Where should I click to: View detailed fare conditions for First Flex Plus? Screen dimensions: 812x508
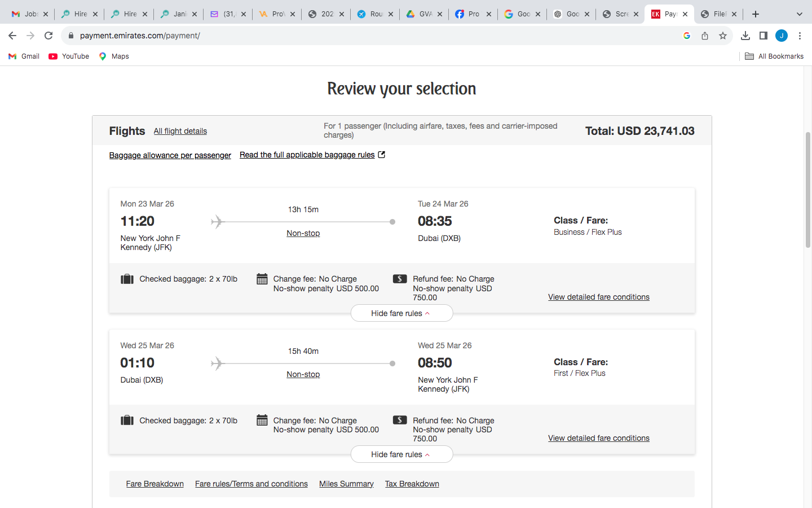click(x=599, y=438)
